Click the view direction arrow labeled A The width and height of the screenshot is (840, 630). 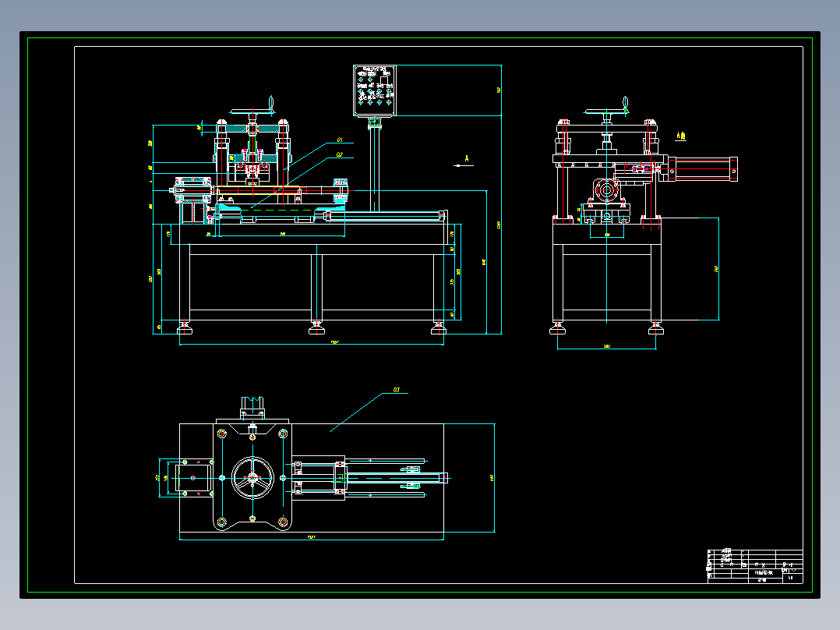[464, 162]
